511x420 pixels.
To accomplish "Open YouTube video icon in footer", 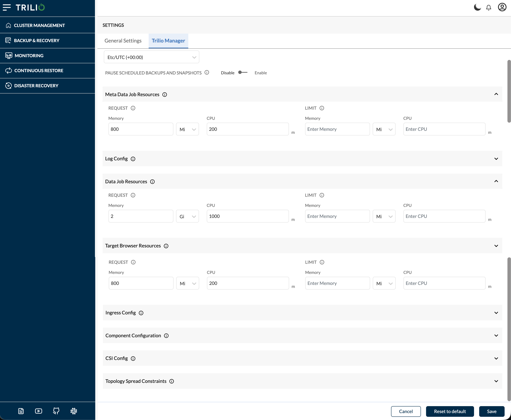I will pos(38,411).
